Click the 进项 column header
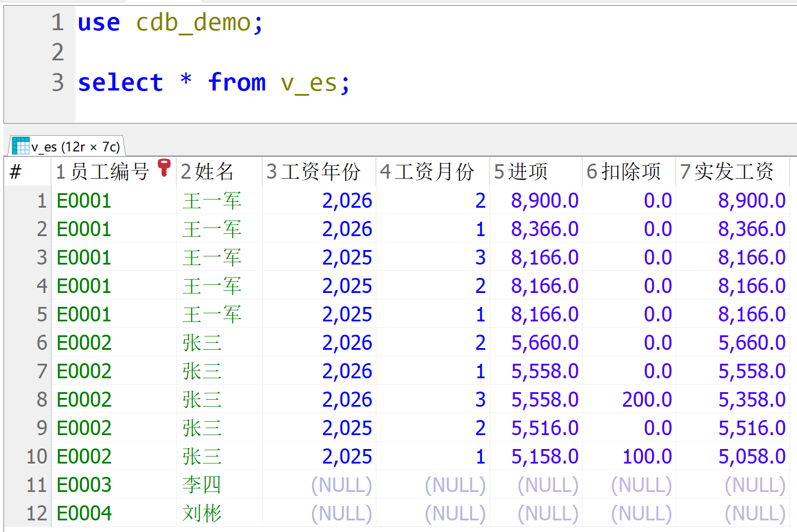 pos(521,172)
